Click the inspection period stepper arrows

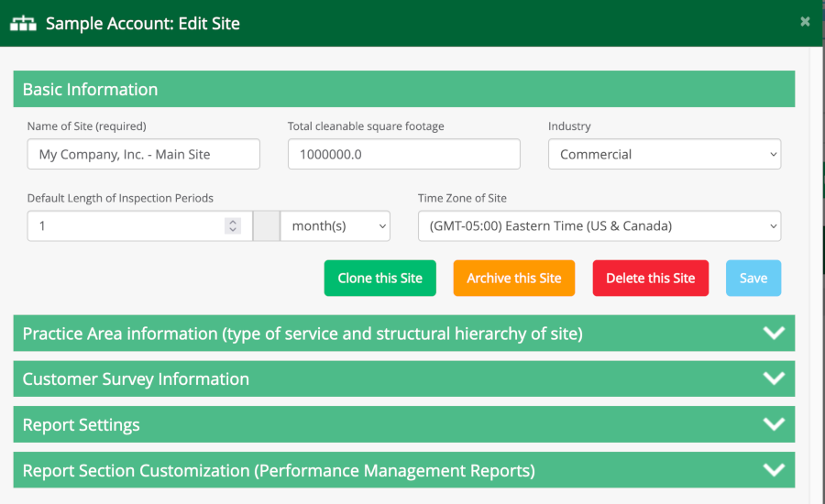(233, 225)
